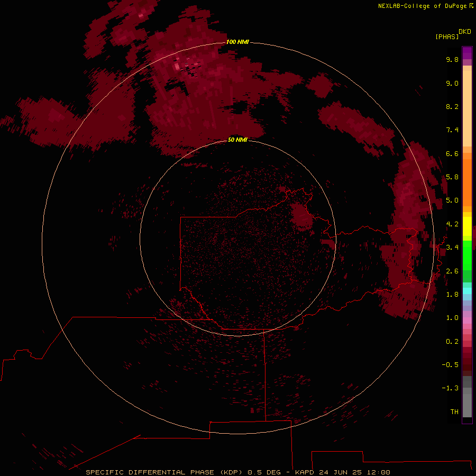The width and height of the screenshot is (476, 476).
Task: Click SPECIFIC DIFFERENTIAL PHASE (KDP) product title
Action: pos(164,472)
